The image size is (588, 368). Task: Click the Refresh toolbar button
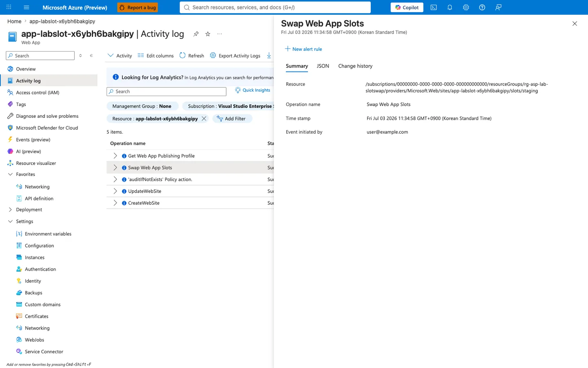click(x=192, y=56)
